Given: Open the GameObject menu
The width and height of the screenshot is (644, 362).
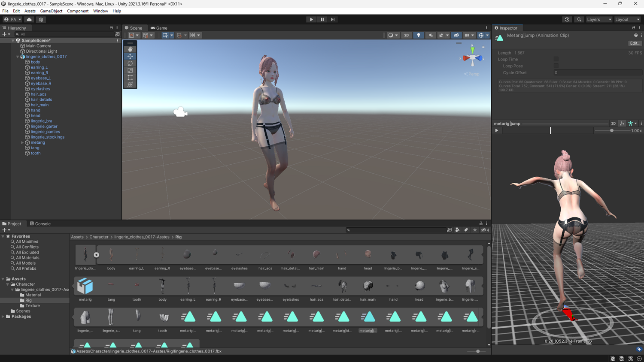Looking at the screenshot, I should [x=51, y=11].
